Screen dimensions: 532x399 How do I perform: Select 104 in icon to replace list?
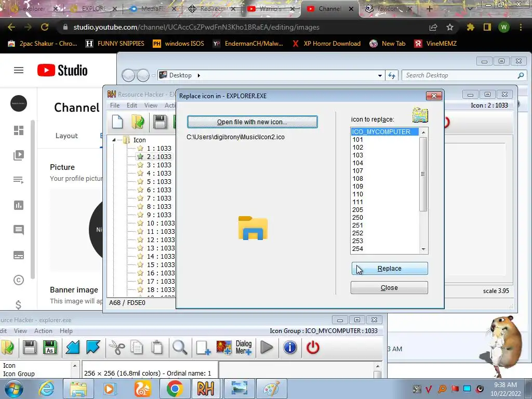tap(385, 163)
